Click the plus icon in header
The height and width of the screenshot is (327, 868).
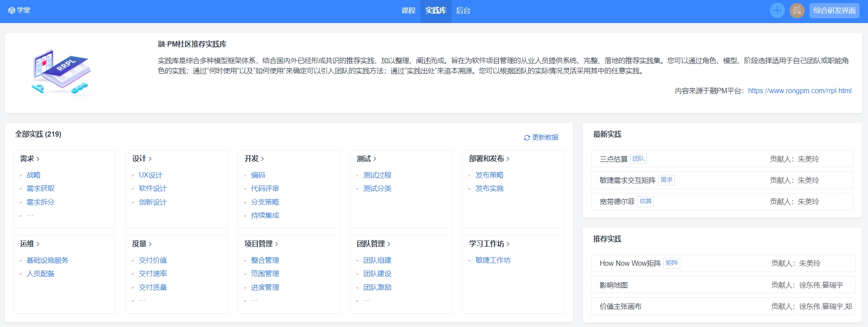tap(777, 11)
